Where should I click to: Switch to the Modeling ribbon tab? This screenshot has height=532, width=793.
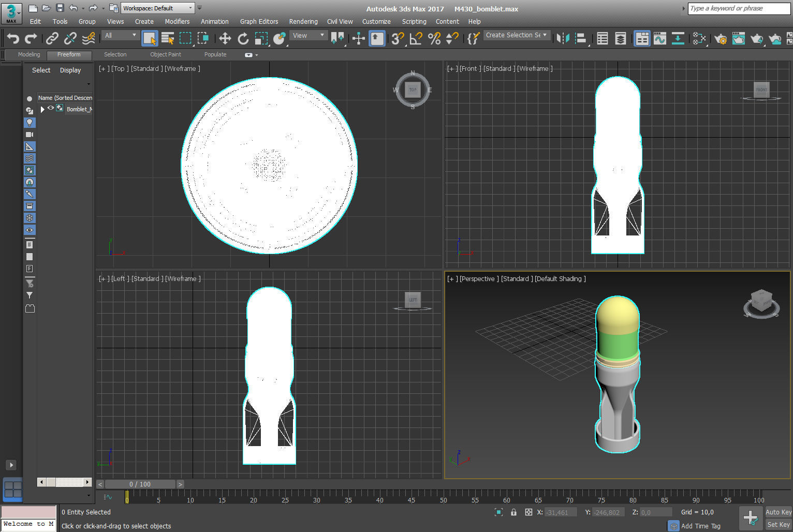[x=29, y=54]
